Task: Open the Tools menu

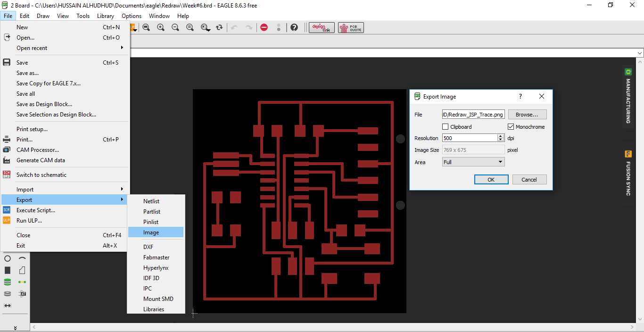Action: tap(83, 16)
